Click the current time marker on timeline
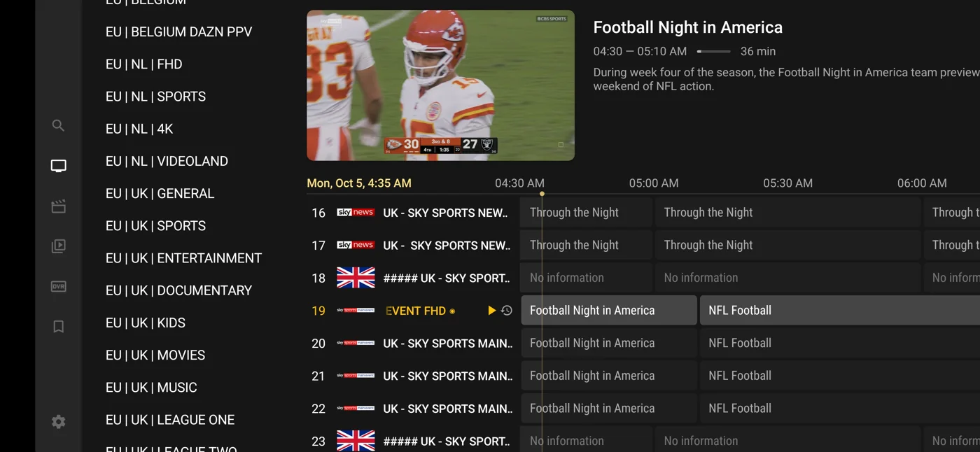 click(x=542, y=193)
